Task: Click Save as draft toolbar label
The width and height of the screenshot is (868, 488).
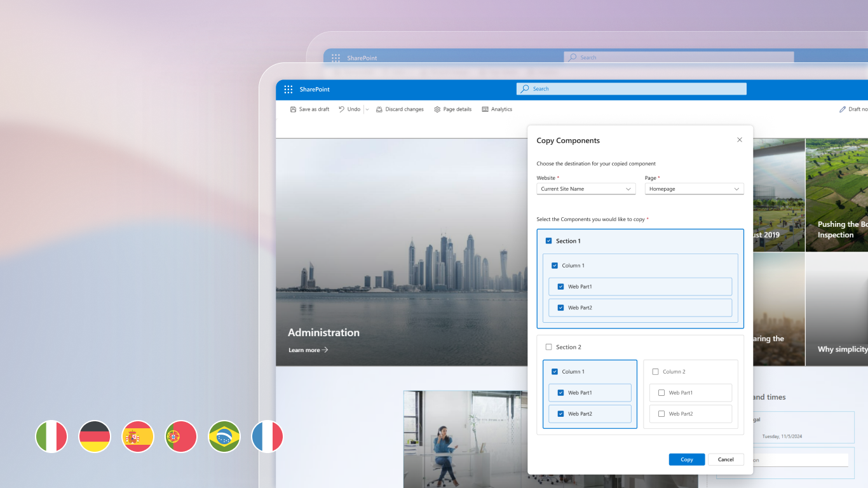Action: tap(315, 109)
